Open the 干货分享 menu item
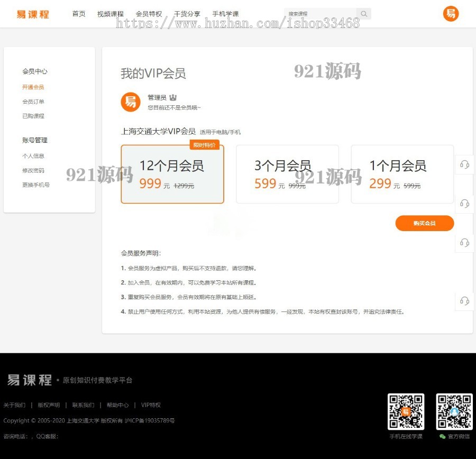 [186, 14]
